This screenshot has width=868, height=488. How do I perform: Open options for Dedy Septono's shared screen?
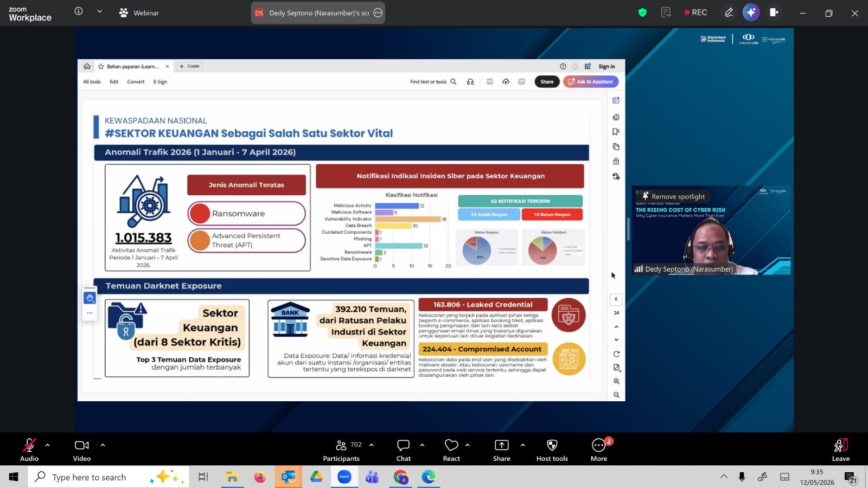point(378,12)
